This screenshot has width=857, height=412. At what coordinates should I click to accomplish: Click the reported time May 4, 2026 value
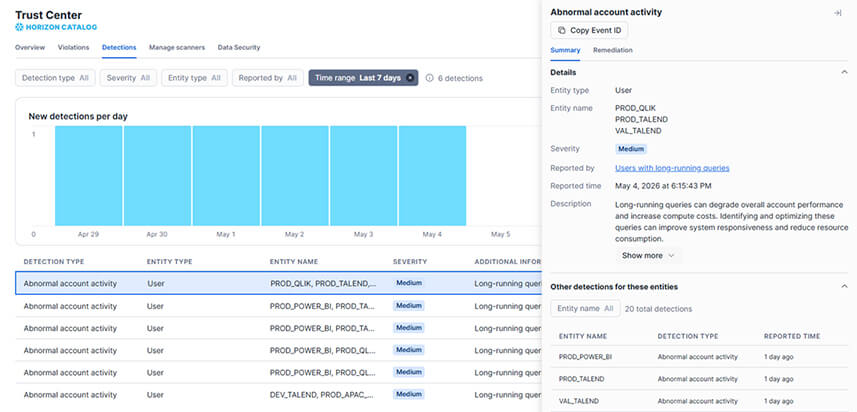click(x=664, y=186)
